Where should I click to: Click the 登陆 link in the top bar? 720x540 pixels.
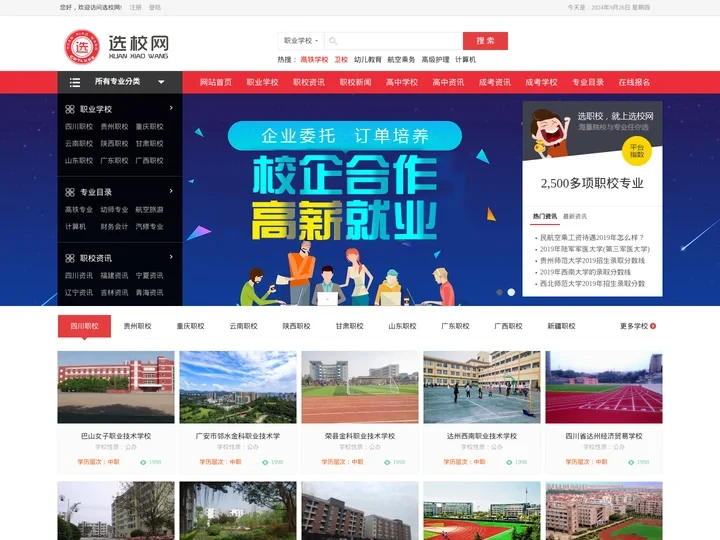tap(155, 7)
